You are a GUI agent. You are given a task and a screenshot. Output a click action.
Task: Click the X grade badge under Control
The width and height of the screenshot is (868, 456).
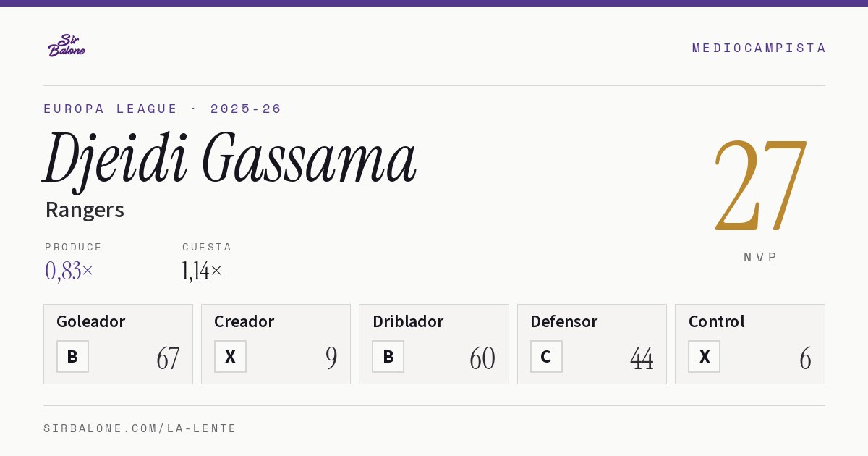coord(705,357)
